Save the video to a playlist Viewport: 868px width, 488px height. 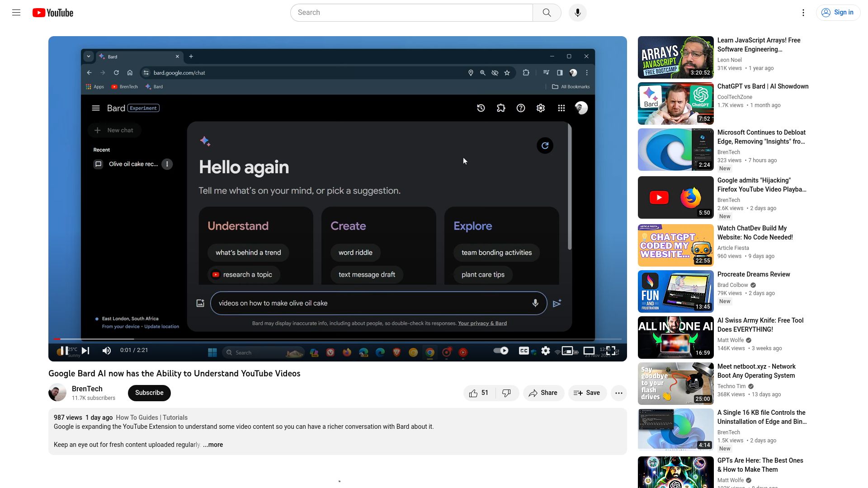[587, 393]
